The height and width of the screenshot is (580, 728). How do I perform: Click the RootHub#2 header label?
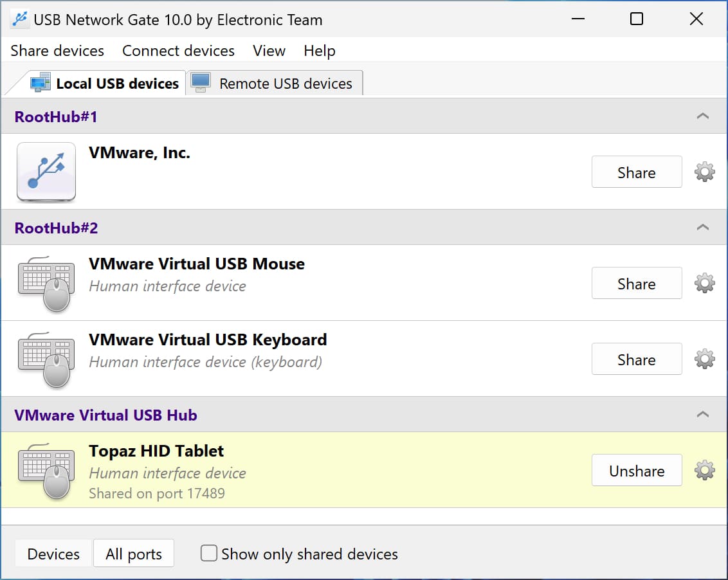coord(56,228)
